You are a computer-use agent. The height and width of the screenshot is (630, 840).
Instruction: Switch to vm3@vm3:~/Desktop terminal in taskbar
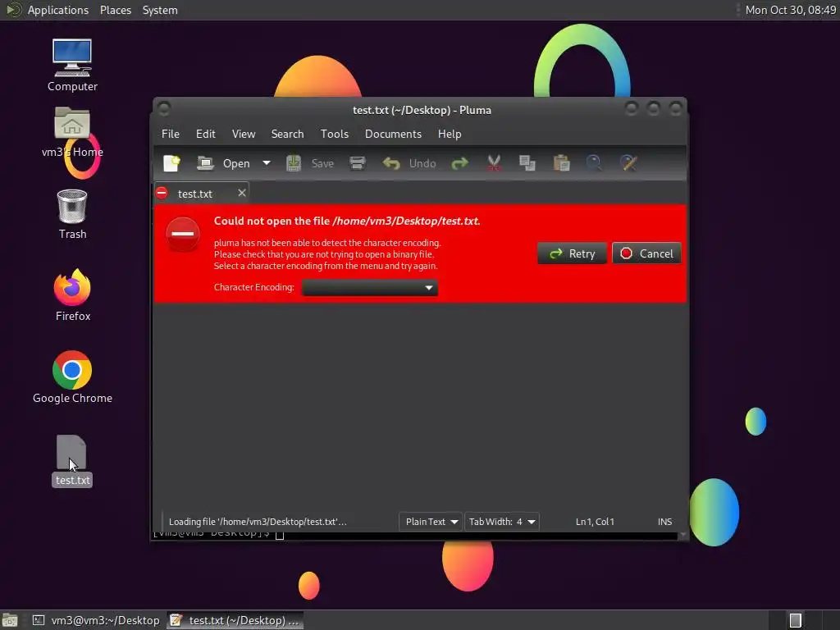click(x=96, y=620)
